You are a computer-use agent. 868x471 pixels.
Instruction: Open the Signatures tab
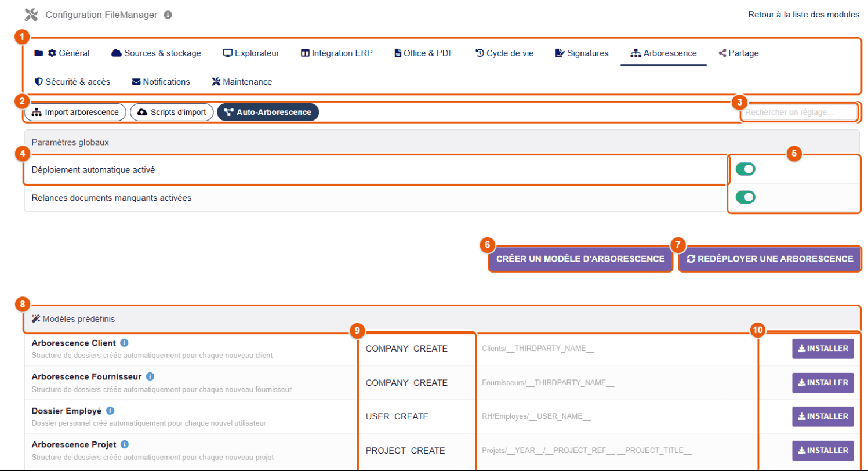[582, 53]
